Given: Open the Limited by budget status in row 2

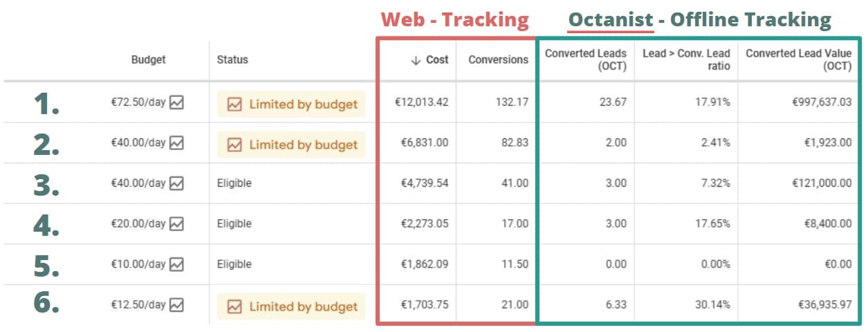Looking at the screenshot, I should (303, 145).
